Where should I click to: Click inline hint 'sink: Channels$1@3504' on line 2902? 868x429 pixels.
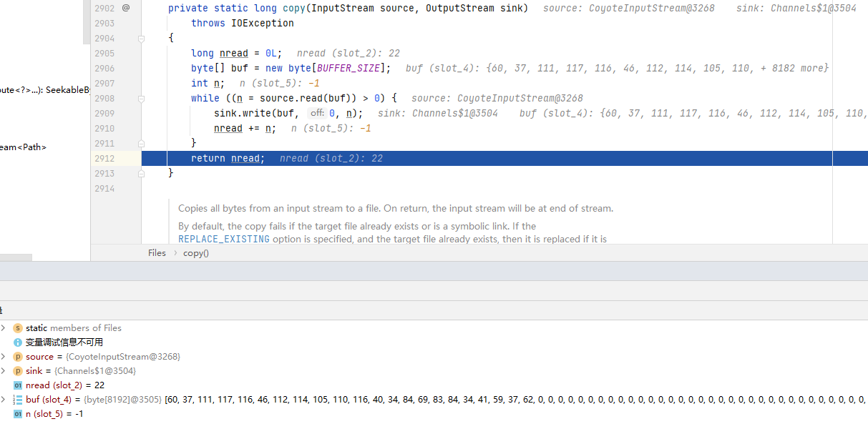tap(796, 8)
